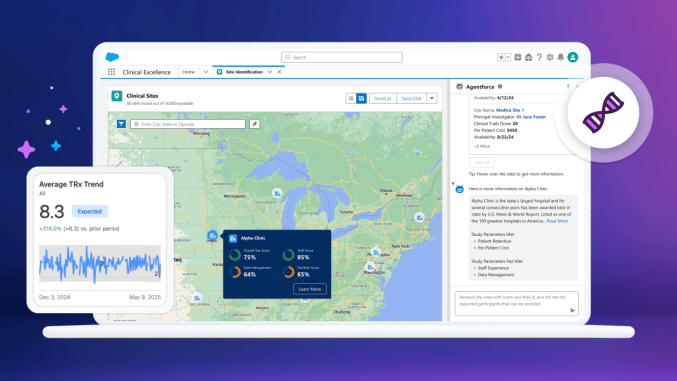The height and width of the screenshot is (381, 677).
Task: Click the Average TRx Trend line chart
Action: tap(100, 264)
